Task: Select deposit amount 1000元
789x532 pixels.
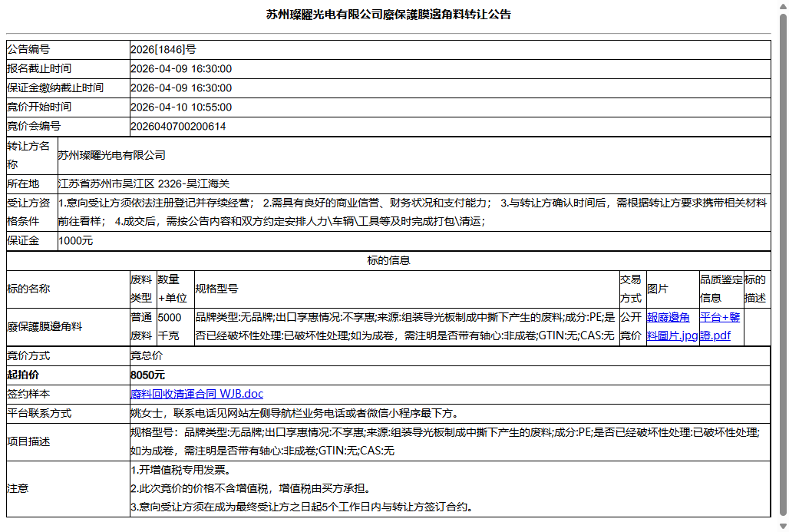Action: [x=75, y=240]
